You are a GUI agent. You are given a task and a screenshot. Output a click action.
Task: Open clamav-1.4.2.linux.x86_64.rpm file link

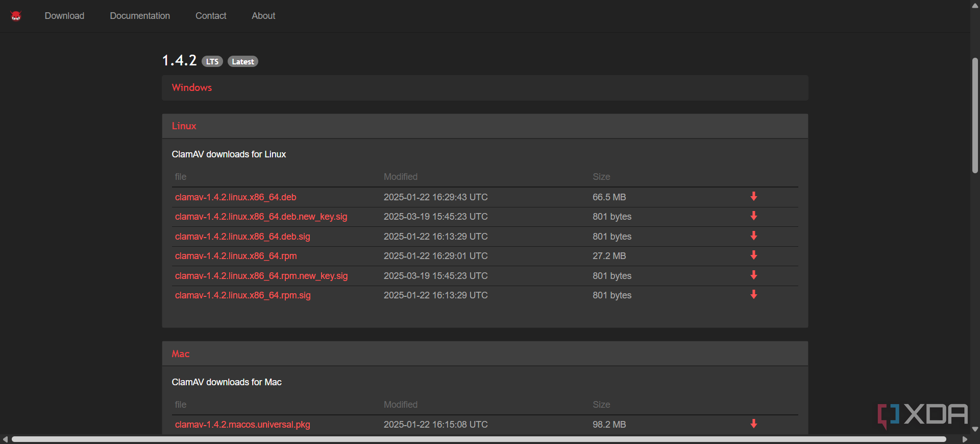click(x=236, y=256)
